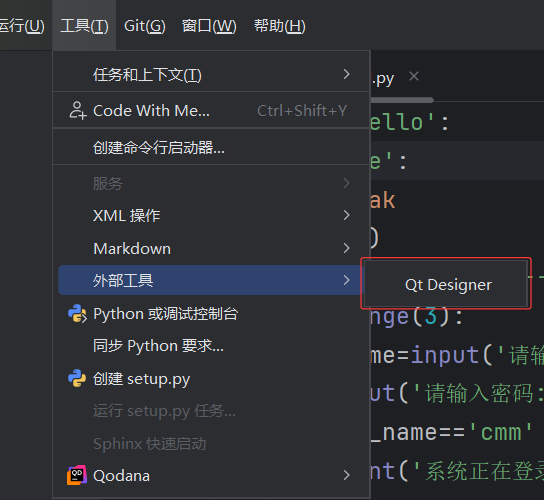Launch Qt Designer from submenu
This screenshot has width=544, height=500.
446,285
